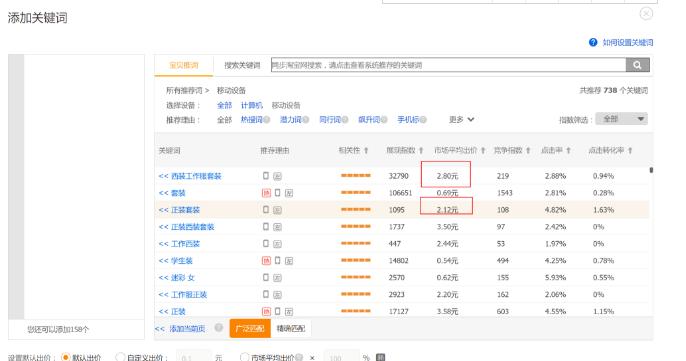The height and width of the screenshot is (361, 686).
Task: Filter device by 移动设备
Action: [286, 105]
